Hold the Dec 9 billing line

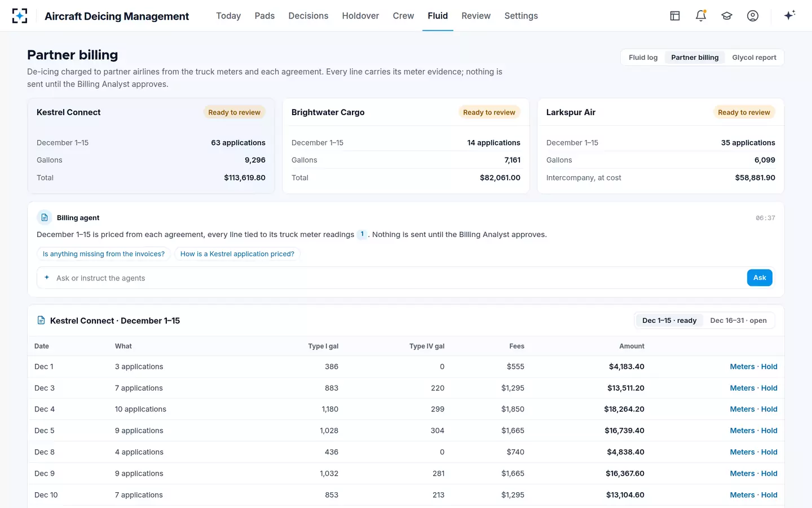769,474
